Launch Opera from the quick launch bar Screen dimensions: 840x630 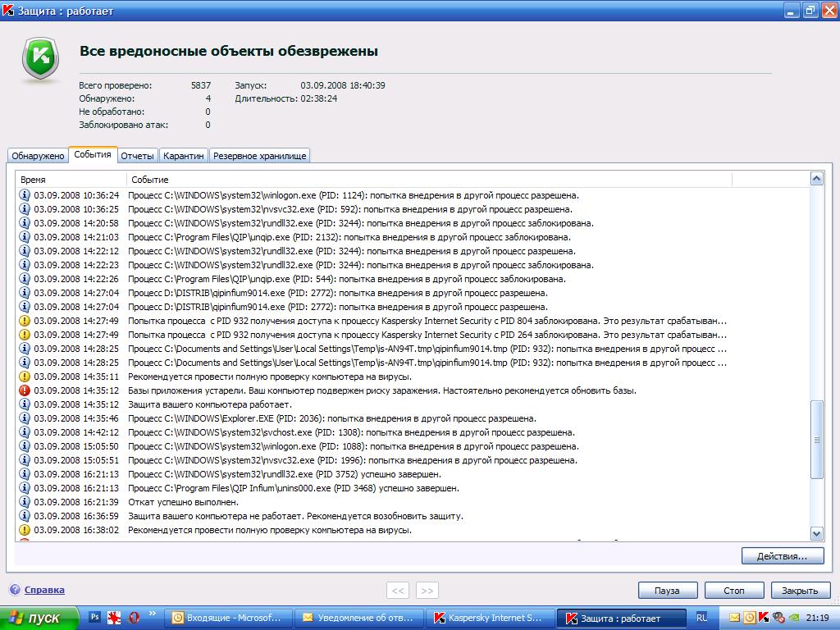click(x=134, y=617)
